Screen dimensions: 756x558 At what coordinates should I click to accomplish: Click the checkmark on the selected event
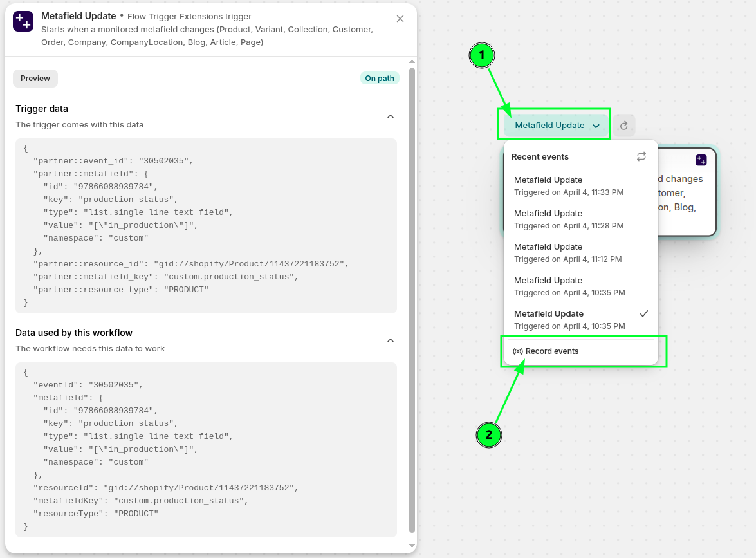(644, 313)
